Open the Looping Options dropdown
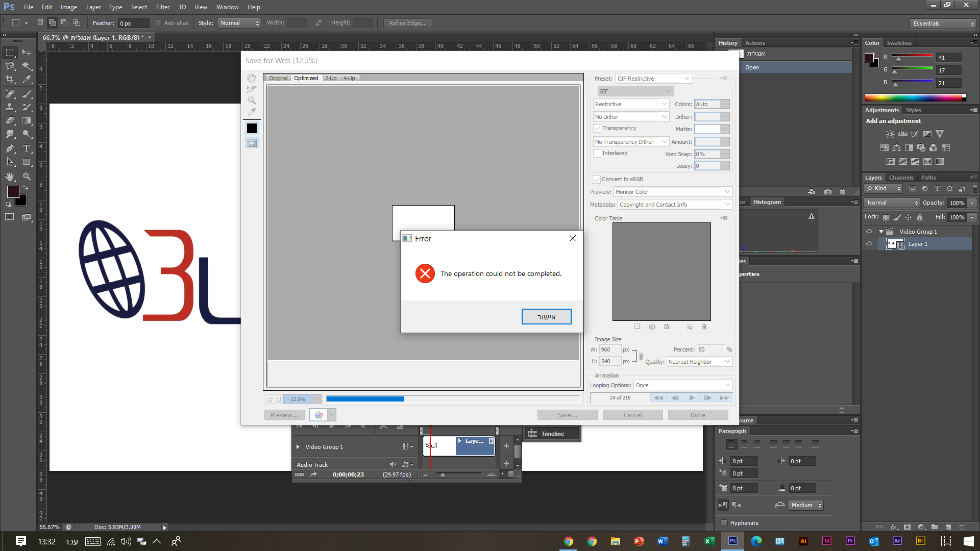 682,385
